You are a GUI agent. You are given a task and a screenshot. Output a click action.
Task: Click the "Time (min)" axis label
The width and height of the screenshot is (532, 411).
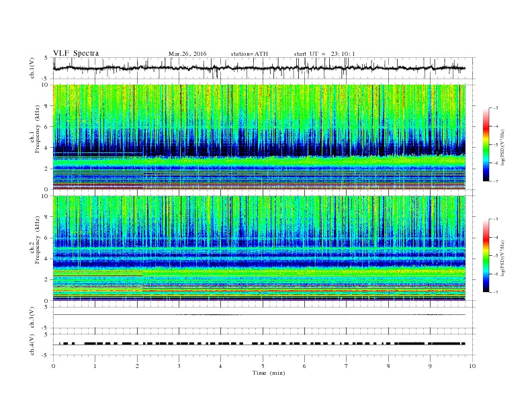(269, 373)
